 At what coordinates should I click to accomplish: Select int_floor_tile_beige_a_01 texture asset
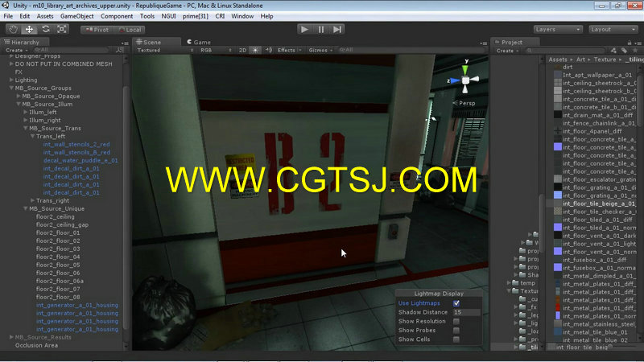coord(598,204)
